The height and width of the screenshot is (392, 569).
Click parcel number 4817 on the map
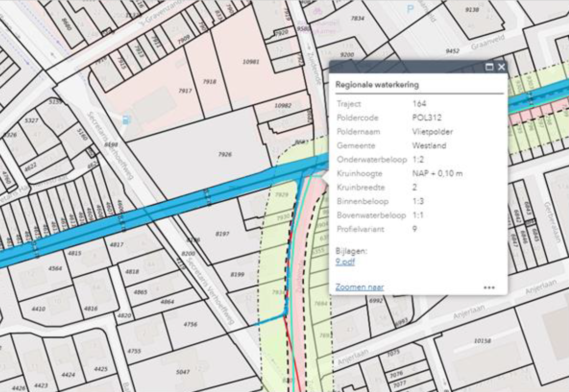[116, 245]
